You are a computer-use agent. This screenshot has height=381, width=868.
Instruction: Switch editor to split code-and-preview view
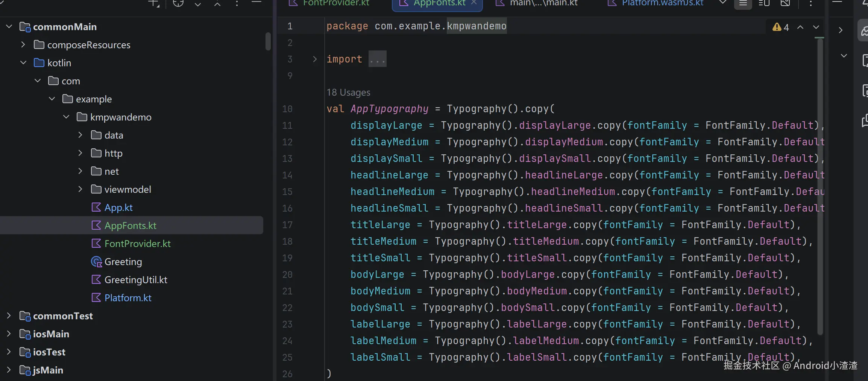click(764, 3)
